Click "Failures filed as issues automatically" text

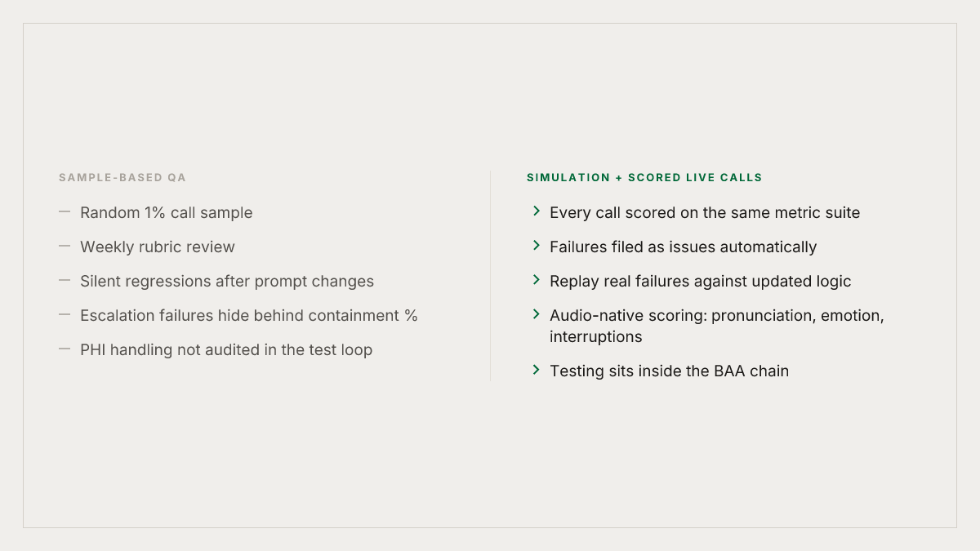click(x=684, y=247)
